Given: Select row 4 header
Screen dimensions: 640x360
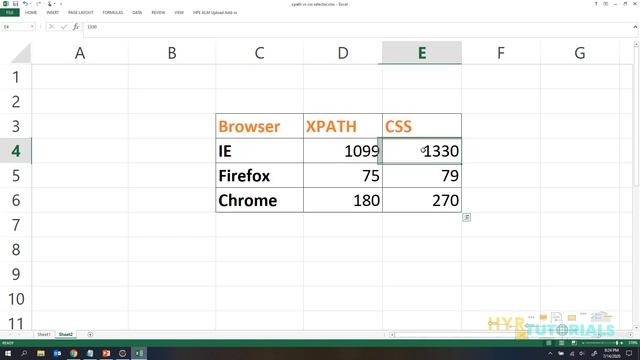Looking at the screenshot, I should tap(16, 151).
